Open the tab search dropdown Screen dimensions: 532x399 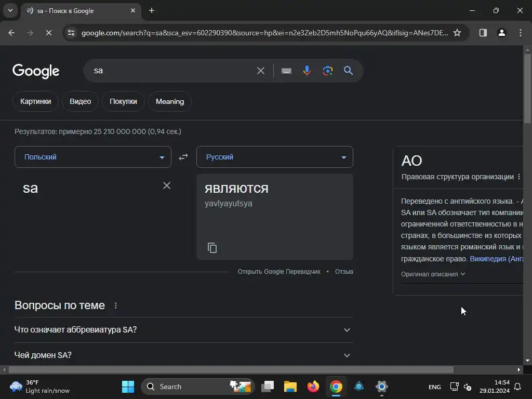10,10
